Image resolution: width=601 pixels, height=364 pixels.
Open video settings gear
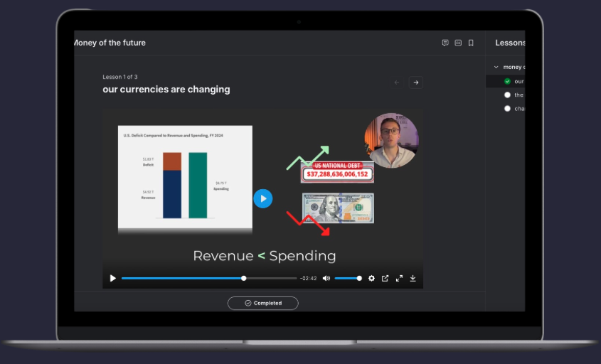click(371, 278)
